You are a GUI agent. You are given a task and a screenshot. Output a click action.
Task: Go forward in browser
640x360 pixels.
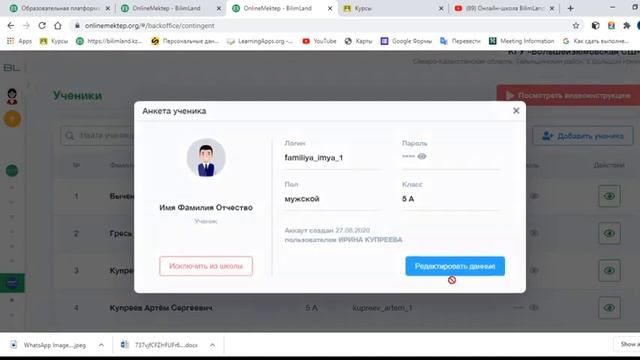pyautogui.click(x=26, y=26)
